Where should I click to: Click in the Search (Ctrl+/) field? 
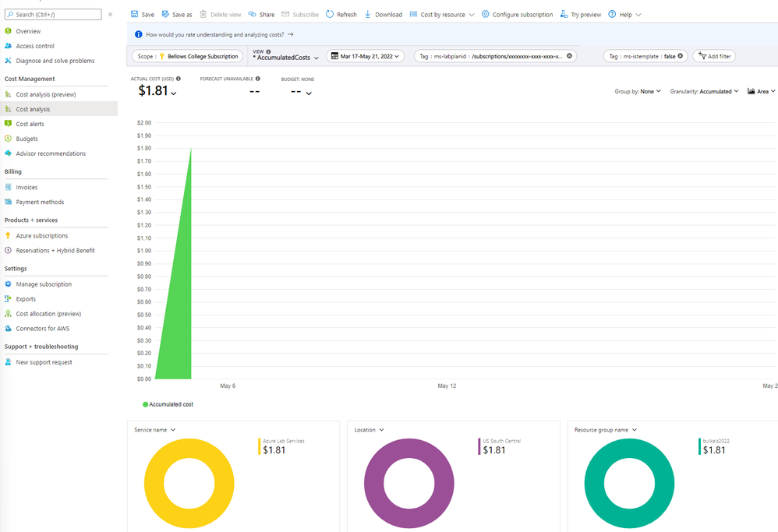[53, 14]
